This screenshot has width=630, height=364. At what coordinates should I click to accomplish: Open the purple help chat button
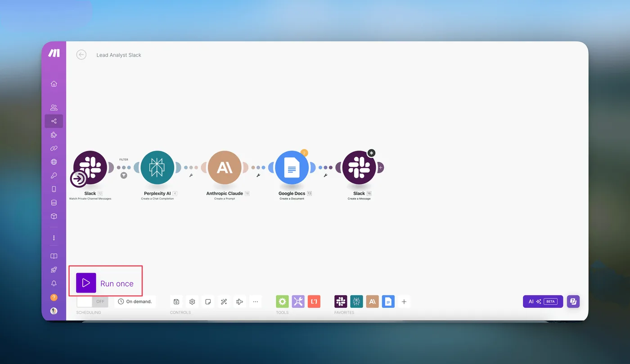(573, 302)
